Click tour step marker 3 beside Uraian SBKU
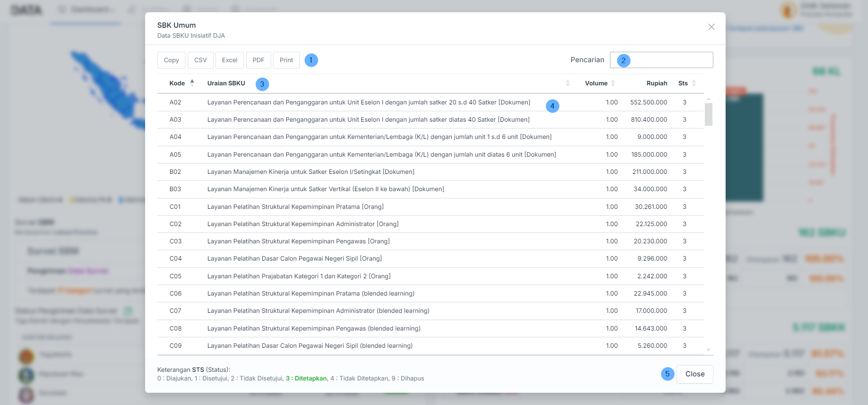Screen dimensions: 868x405 coord(262,84)
